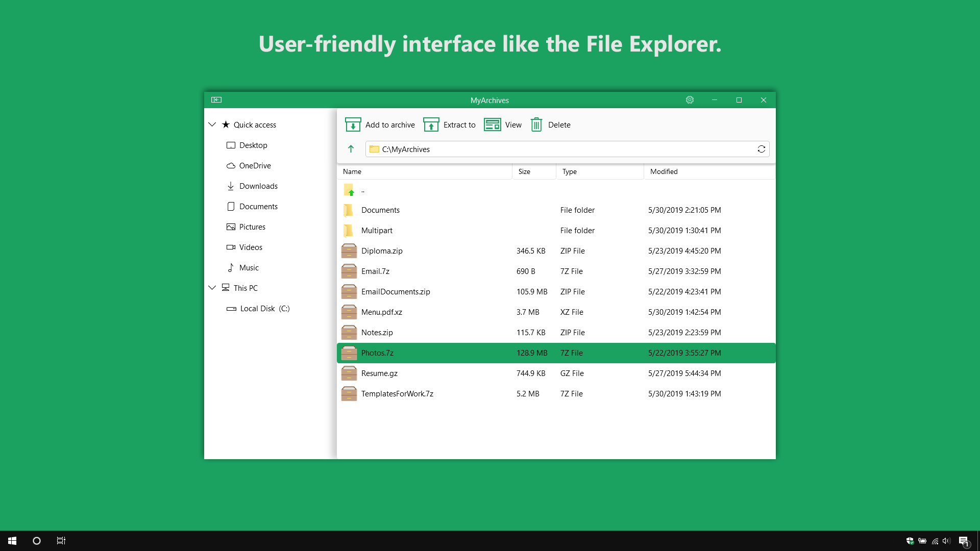Open the View archive icon

493,124
